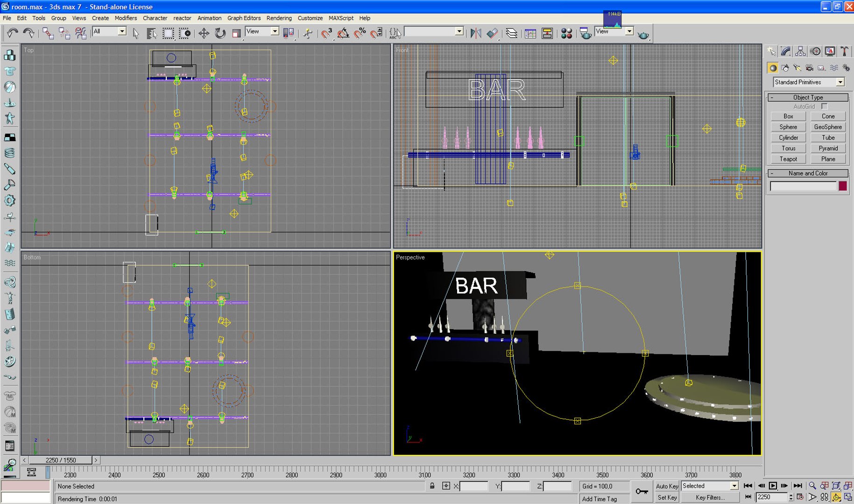This screenshot has height=504, width=854.
Task: Switch to the Hierarchy command panel
Action: (800, 51)
